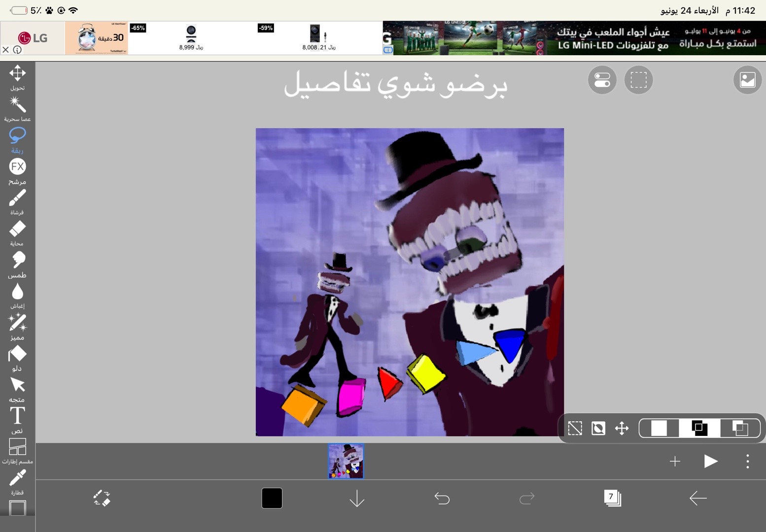Open the ad info icon
The height and width of the screenshot is (532, 766).
(x=17, y=50)
